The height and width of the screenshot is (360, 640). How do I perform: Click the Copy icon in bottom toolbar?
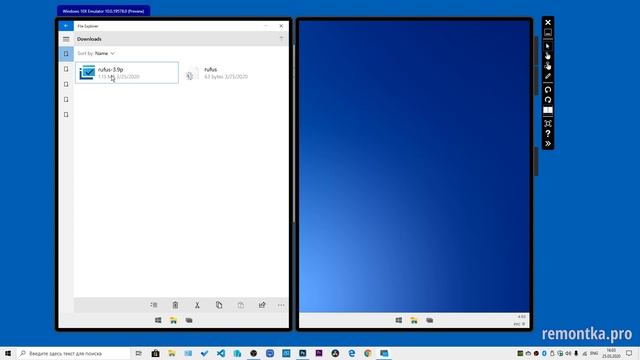click(219, 305)
